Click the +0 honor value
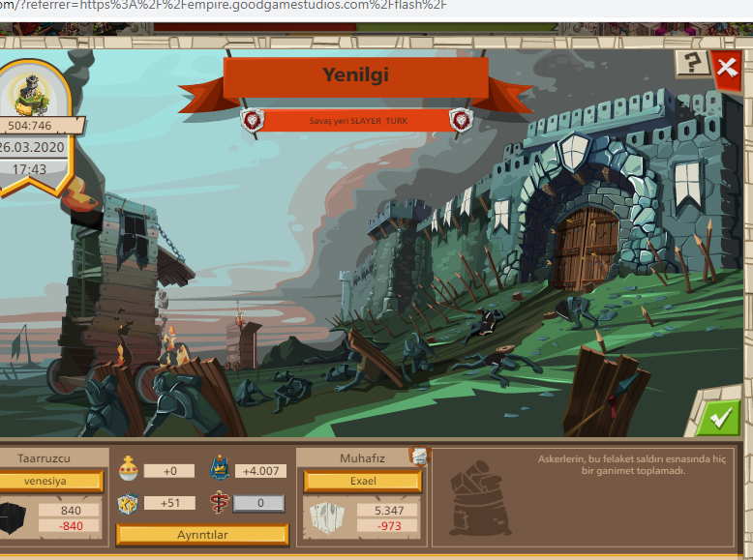753x560 pixels. (169, 471)
